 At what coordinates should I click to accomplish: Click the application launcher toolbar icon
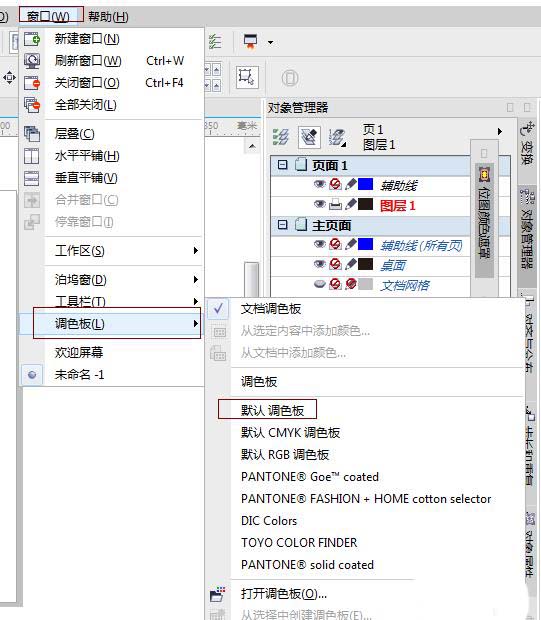pos(250,42)
